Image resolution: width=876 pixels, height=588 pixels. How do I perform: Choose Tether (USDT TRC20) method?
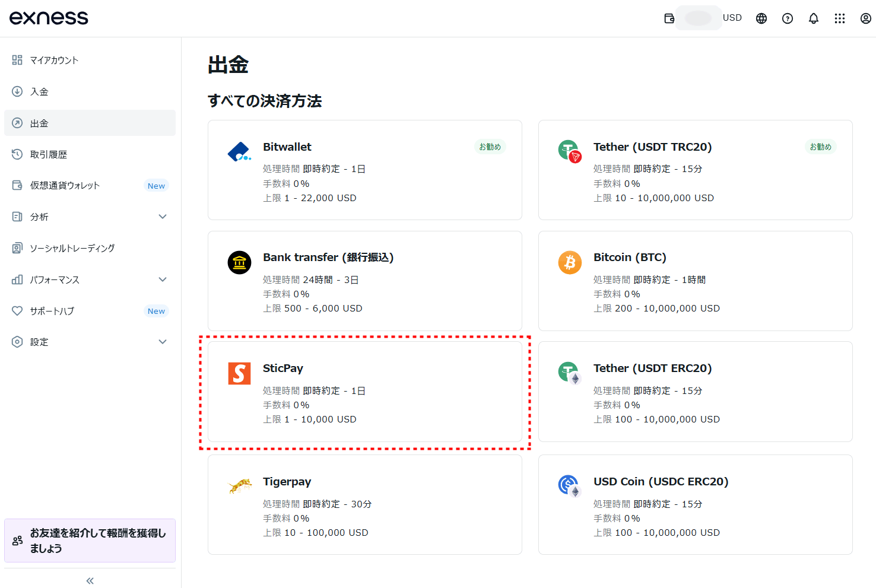696,170
